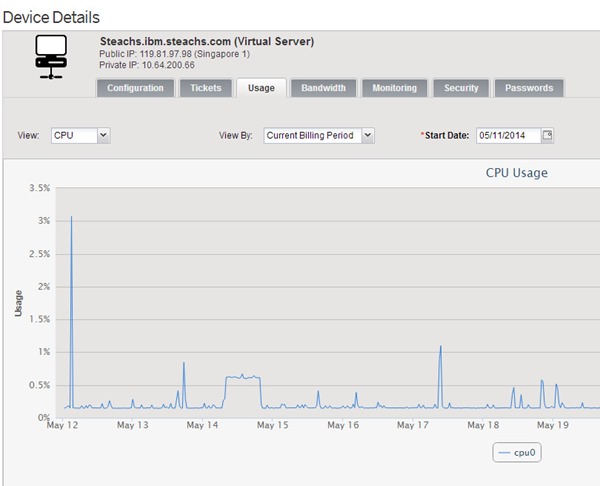Go to the Bandwidth tab
Screen dimensions: 600x486
(x=323, y=88)
